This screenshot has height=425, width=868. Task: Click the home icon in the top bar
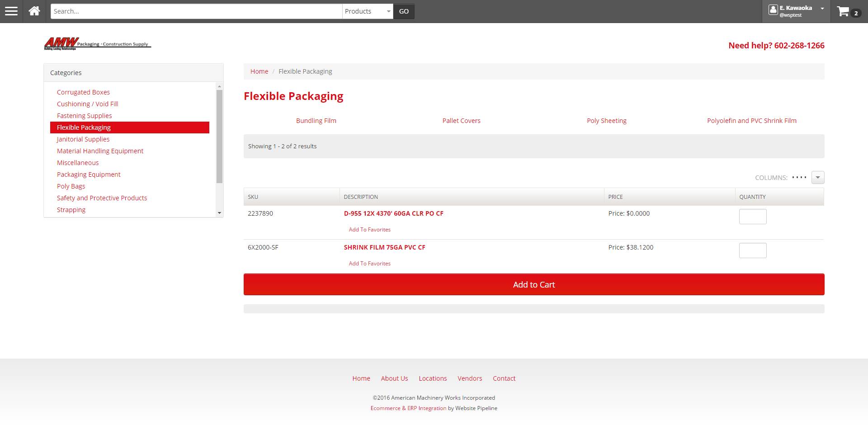34,11
